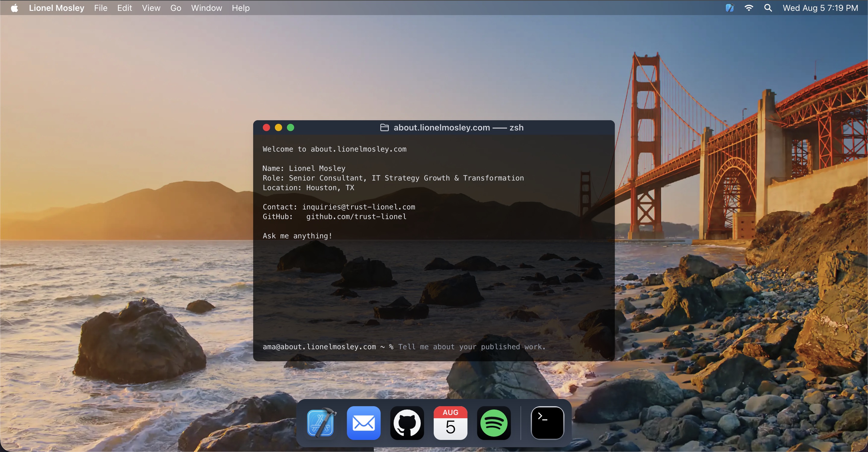Open the Go menu
Screen dimensions: 868x452
(175, 8)
